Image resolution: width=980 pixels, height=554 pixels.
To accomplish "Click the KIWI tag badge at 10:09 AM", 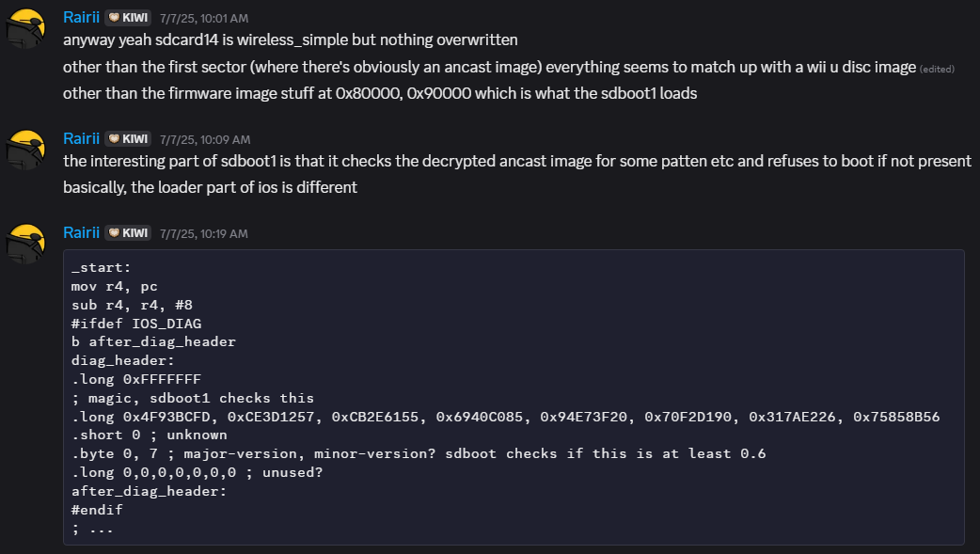I will click(x=128, y=139).
